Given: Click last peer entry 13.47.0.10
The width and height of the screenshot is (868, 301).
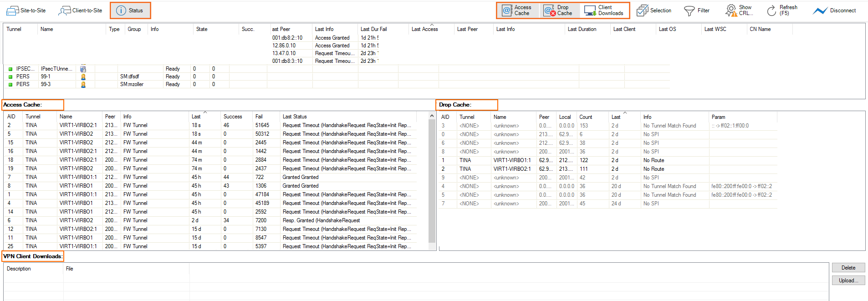Looking at the screenshot, I should (284, 53).
